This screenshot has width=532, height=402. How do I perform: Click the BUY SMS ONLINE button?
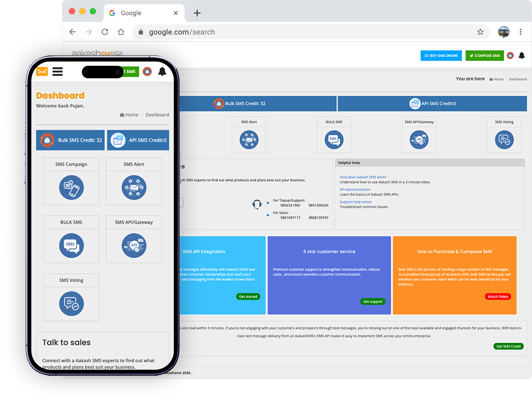pos(441,56)
